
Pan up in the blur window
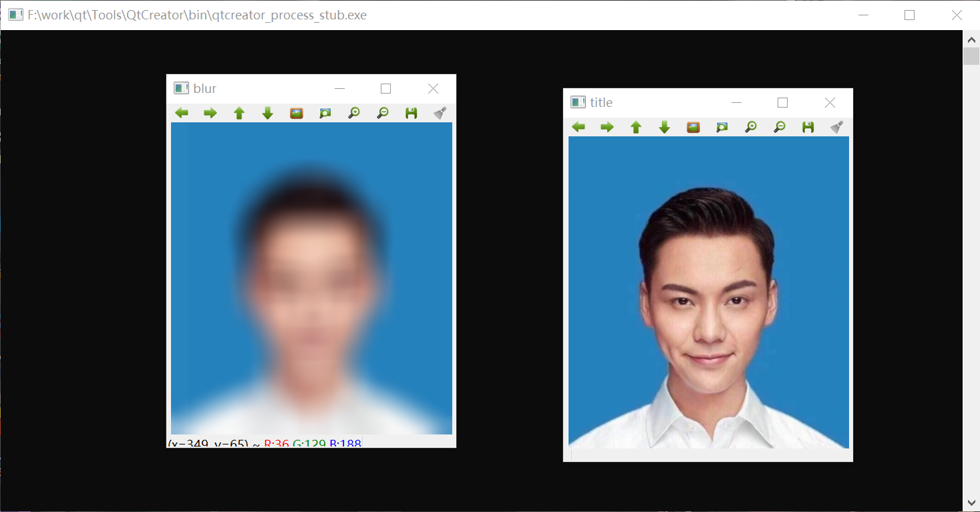point(239,113)
